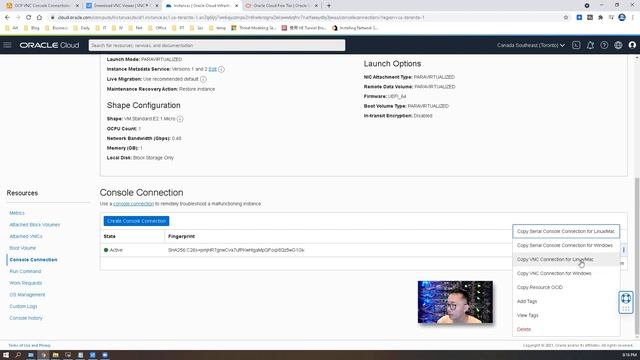Viewport: 640px width, 360px height.
Task: Open the Threat Modeling bookmark
Action: click(253, 28)
